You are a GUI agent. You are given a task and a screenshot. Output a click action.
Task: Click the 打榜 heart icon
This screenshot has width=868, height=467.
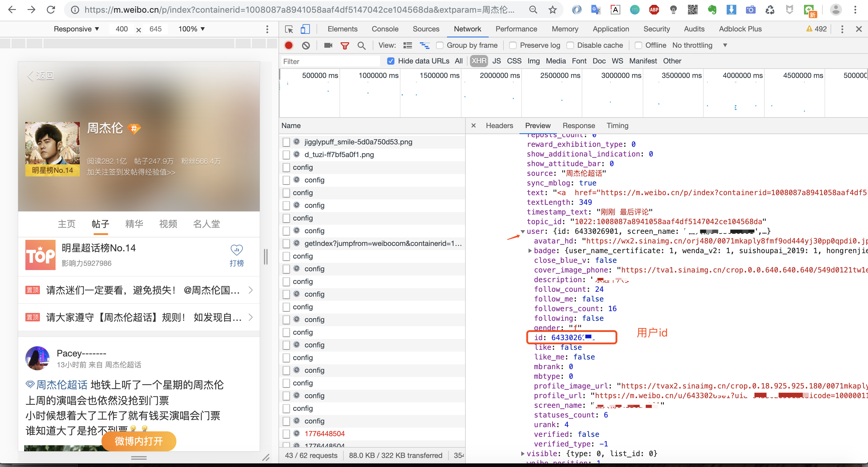236,250
